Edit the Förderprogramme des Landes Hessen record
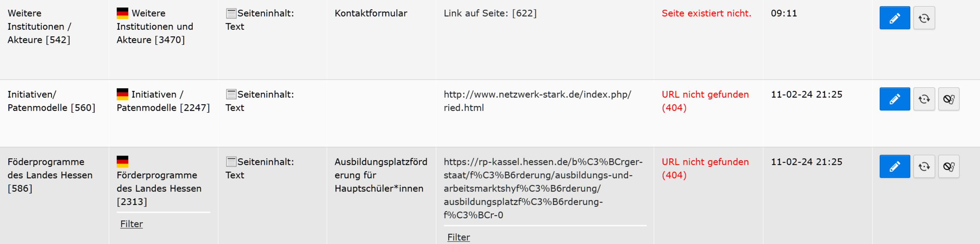The width and height of the screenshot is (980, 244). pyautogui.click(x=894, y=166)
